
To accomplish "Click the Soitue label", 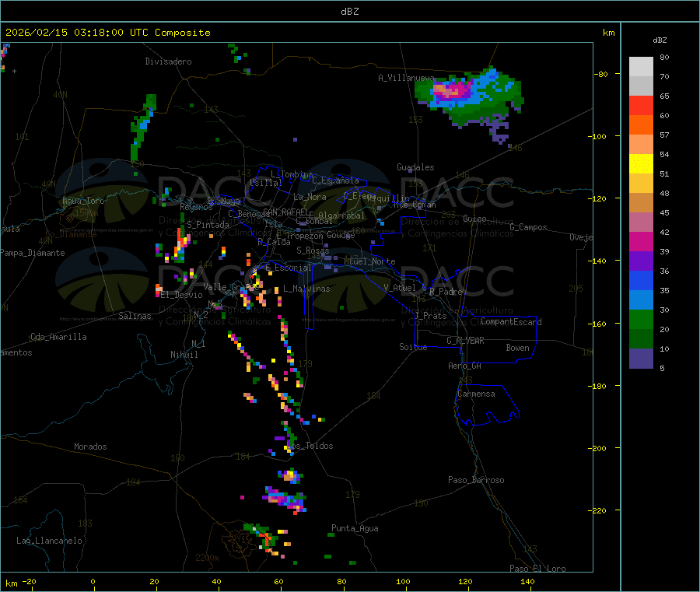I will pyautogui.click(x=413, y=347).
